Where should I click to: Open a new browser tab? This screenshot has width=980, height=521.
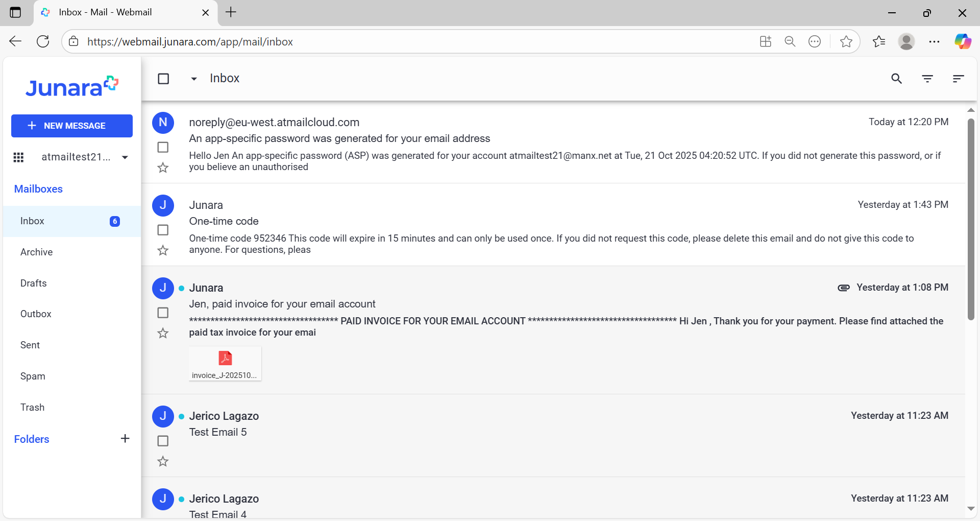[231, 12]
